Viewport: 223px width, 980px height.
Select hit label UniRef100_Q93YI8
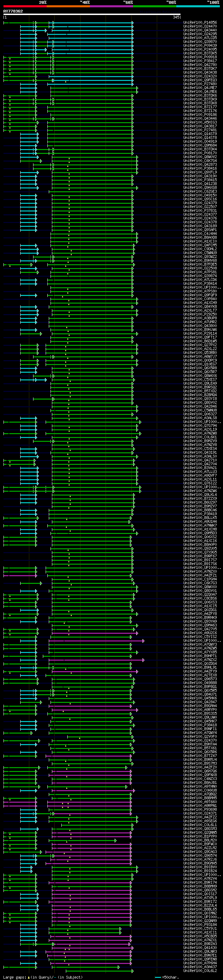click(x=200, y=399)
